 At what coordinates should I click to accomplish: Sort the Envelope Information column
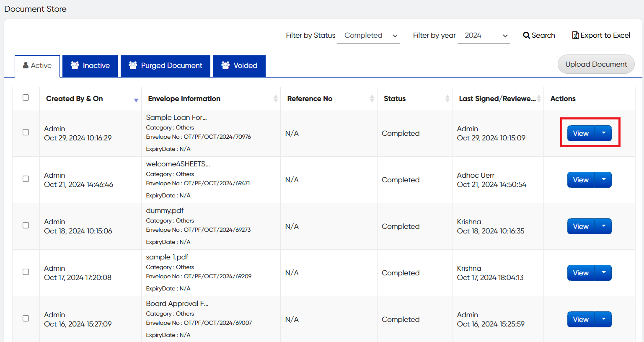click(275, 98)
